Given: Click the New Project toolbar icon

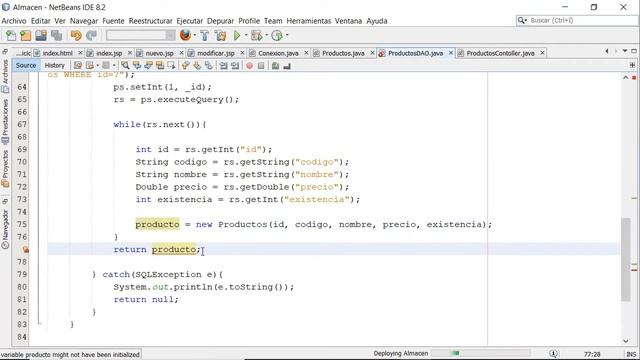Looking at the screenshot, I should (x=26, y=36).
